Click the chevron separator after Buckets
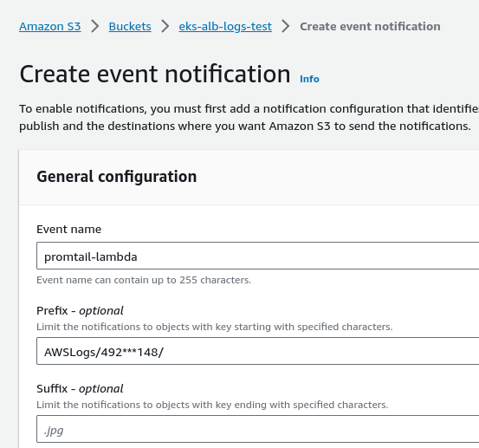The image size is (479, 448). pos(165,26)
